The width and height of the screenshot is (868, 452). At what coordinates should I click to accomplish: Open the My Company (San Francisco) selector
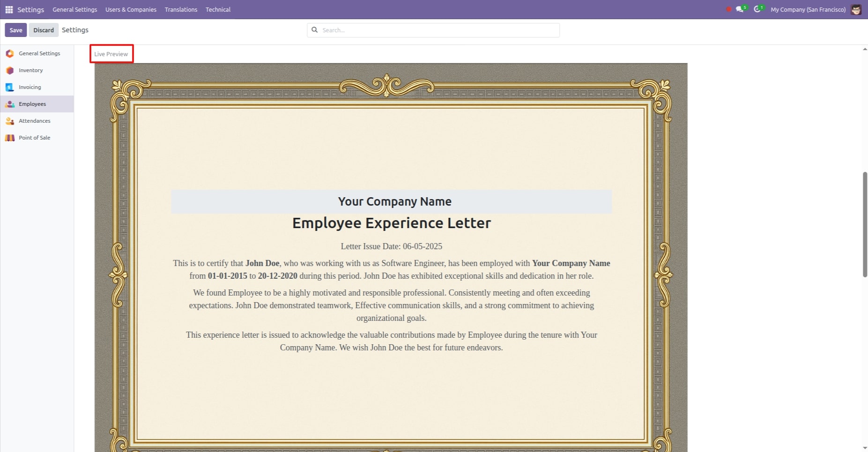[x=808, y=9]
